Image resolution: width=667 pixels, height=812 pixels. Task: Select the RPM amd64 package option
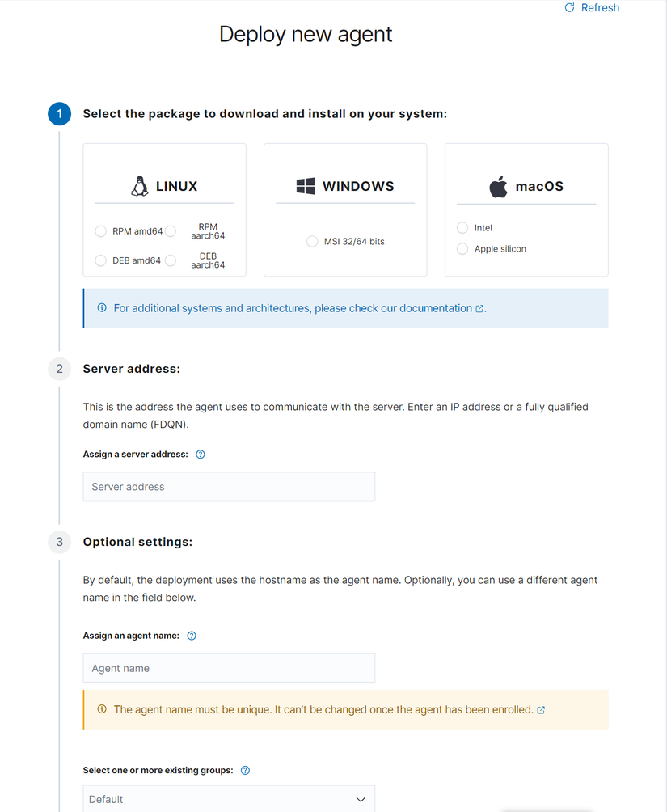[x=101, y=231]
